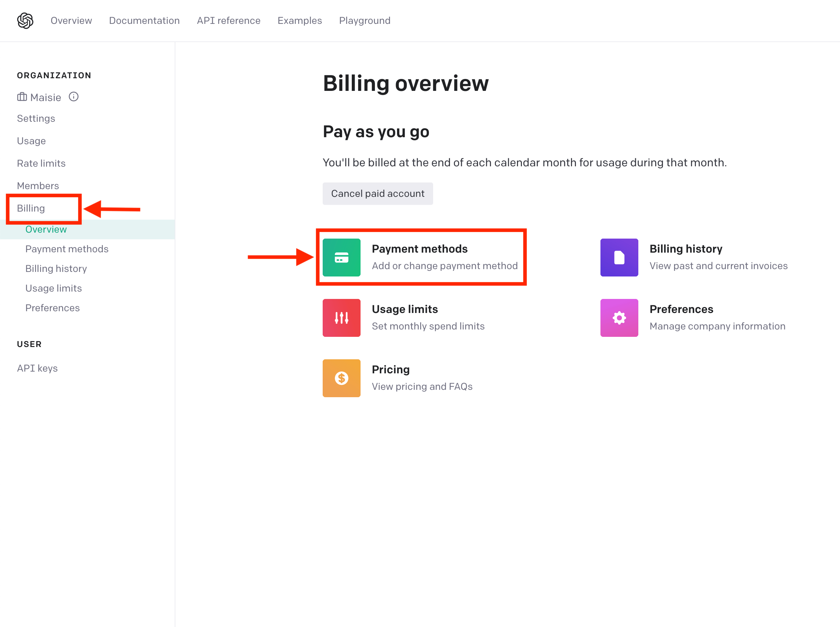840x627 pixels.
Task: Click the OpenAI logo icon
Action: point(25,20)
